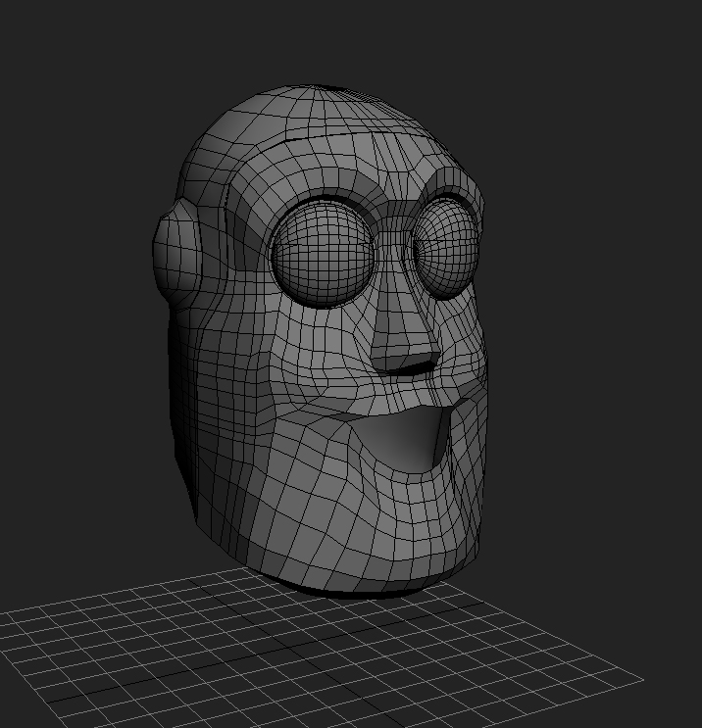Click the ear shape on the head side
702x728 pixels.
[177, 251]
